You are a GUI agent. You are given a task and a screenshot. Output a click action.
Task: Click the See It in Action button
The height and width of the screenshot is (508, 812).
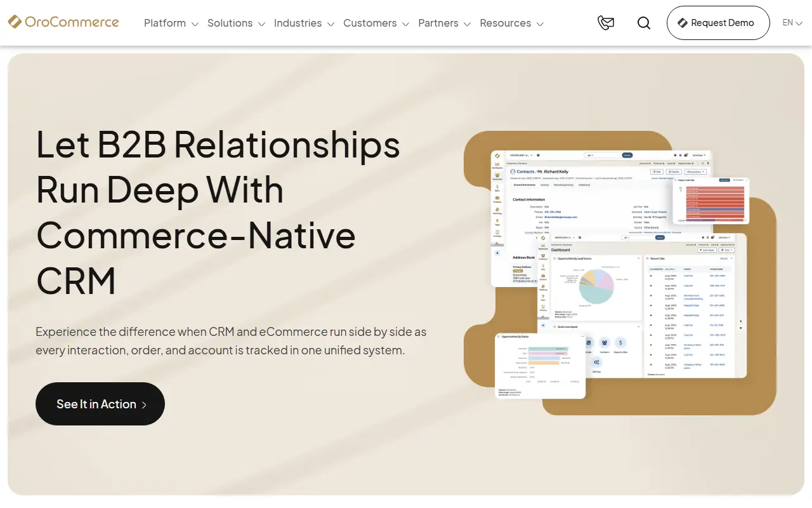point(100,404)
